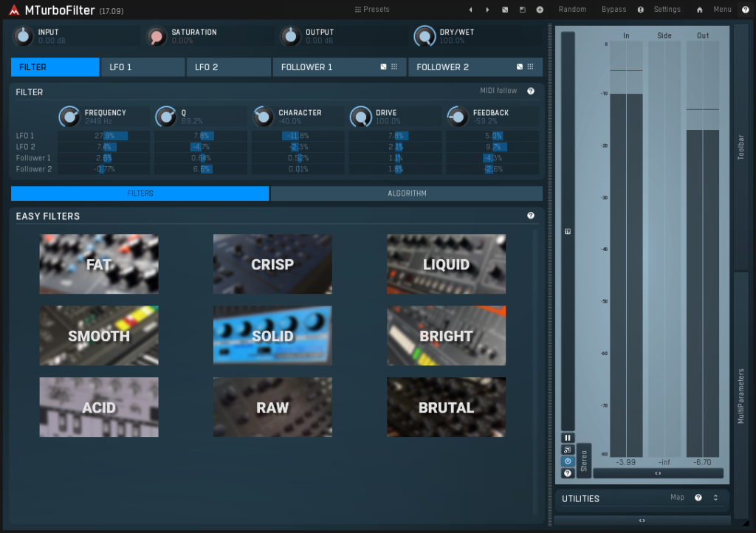Open help for Easy Filters panel
This screenshot has width=756, height=533.
pyautogui.click(x=531, y=216)
